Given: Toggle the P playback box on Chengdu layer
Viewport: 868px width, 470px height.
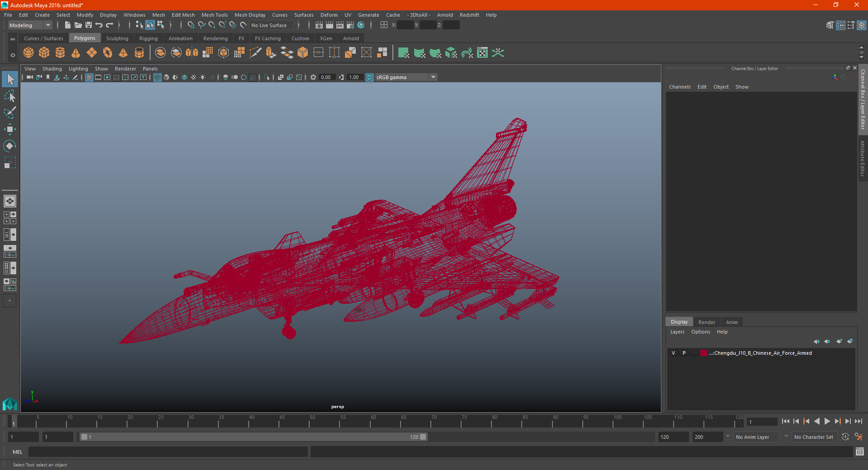Looking at the screenshot, I should tap(684, 353).
